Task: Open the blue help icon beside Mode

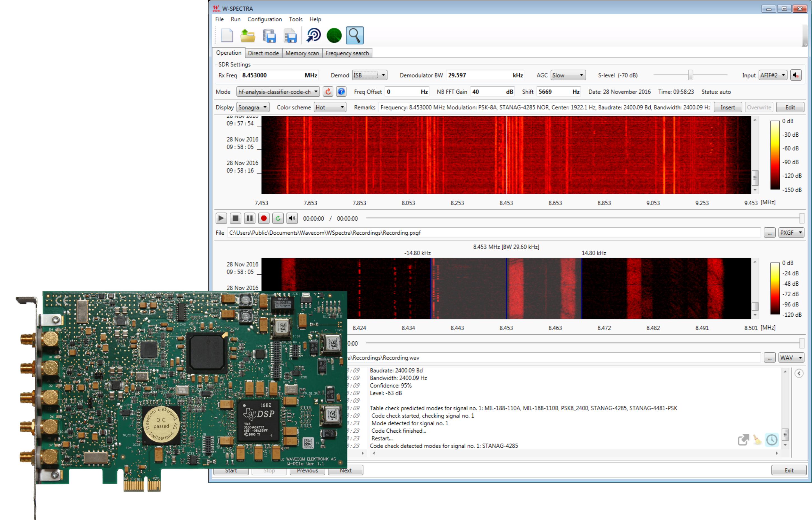Action: coord(341,92)
